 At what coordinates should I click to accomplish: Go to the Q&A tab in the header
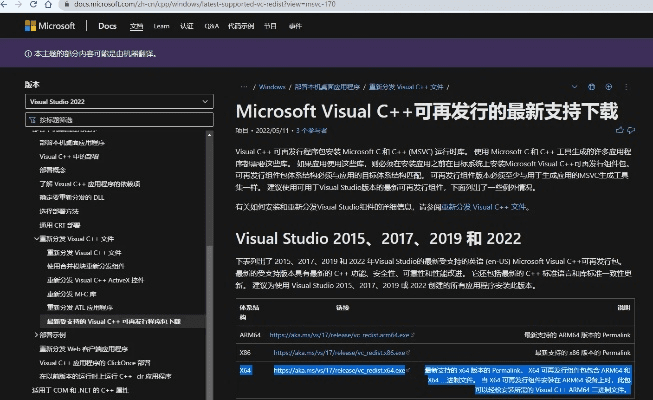[212, 26]
